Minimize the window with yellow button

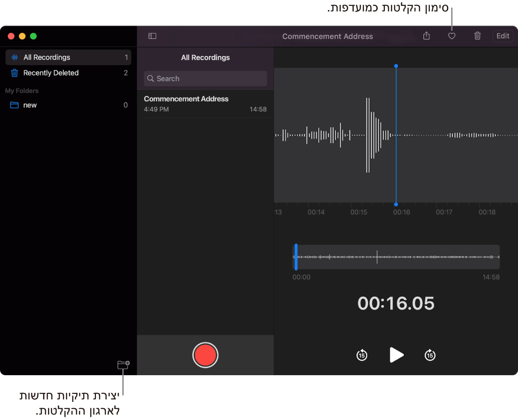click(22, 36)
